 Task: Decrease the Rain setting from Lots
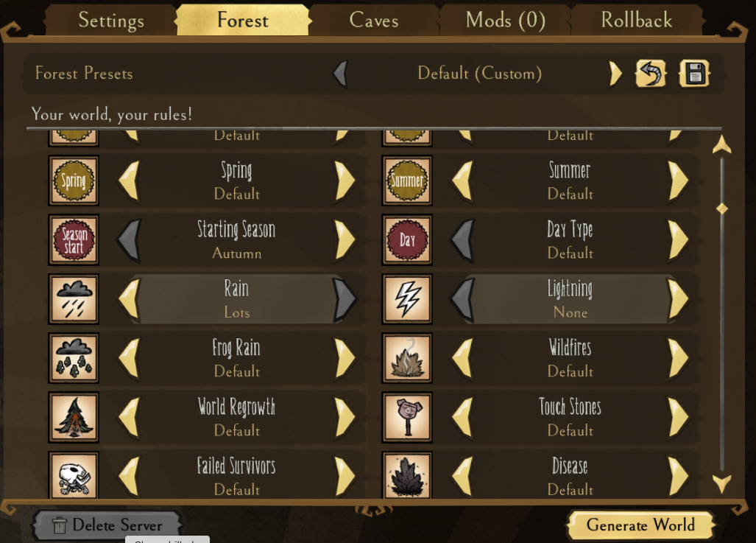click(x=130, y=299)
